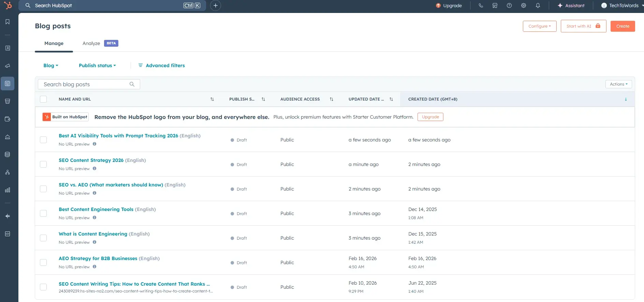This screenshot has height=302, width=644.
Task: Open the Marketplace icon in top bar
Action: pyautogui.click(x=495, y=5)
